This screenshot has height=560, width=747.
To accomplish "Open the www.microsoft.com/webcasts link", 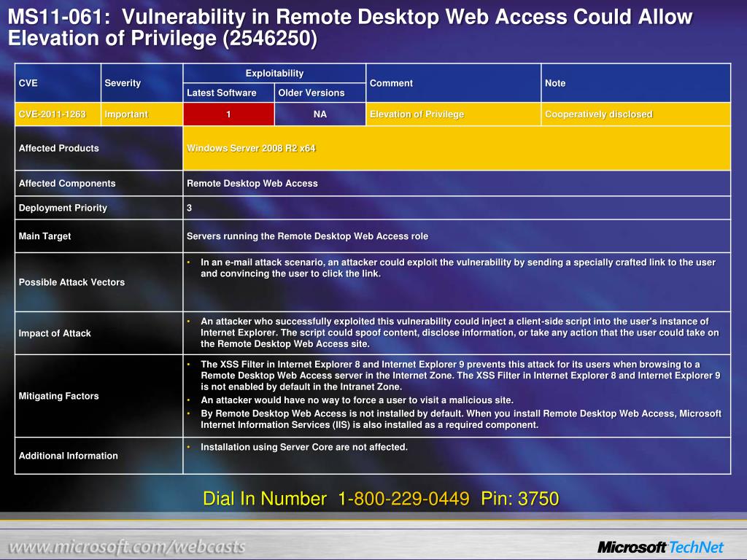I will click(127, 547).
